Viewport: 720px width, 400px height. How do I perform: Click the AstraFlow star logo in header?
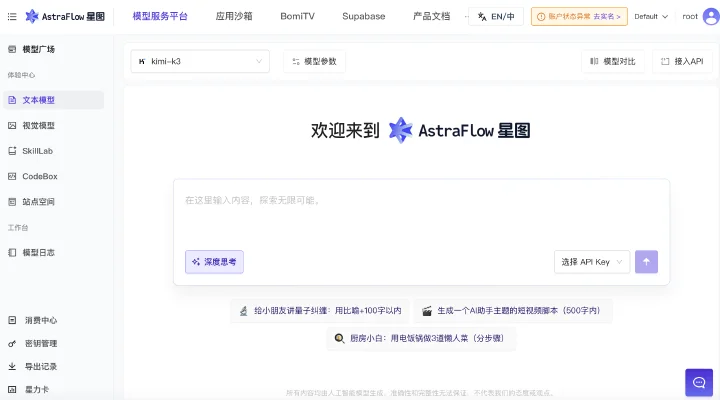click(x=32, y=17)
